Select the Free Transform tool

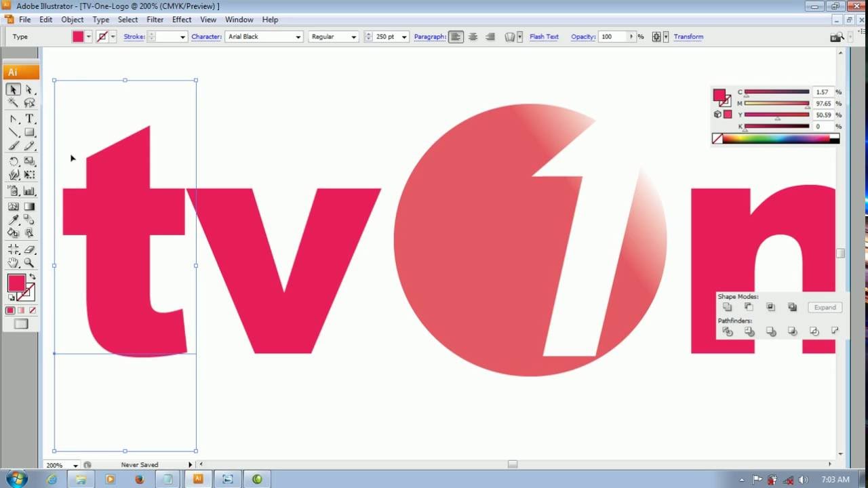[29, 175]
